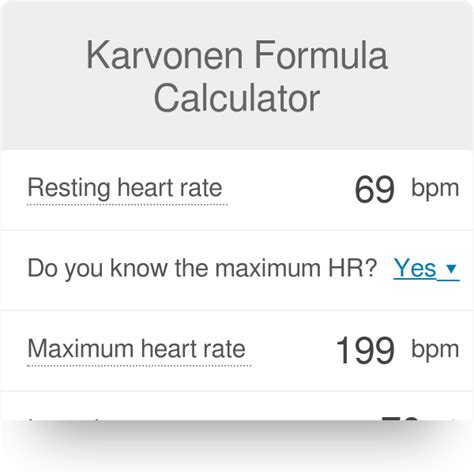The height and width of the screenshot is (474, 474).
Task: Focus the resting heart rate value 69
Action: click(375, 189)
